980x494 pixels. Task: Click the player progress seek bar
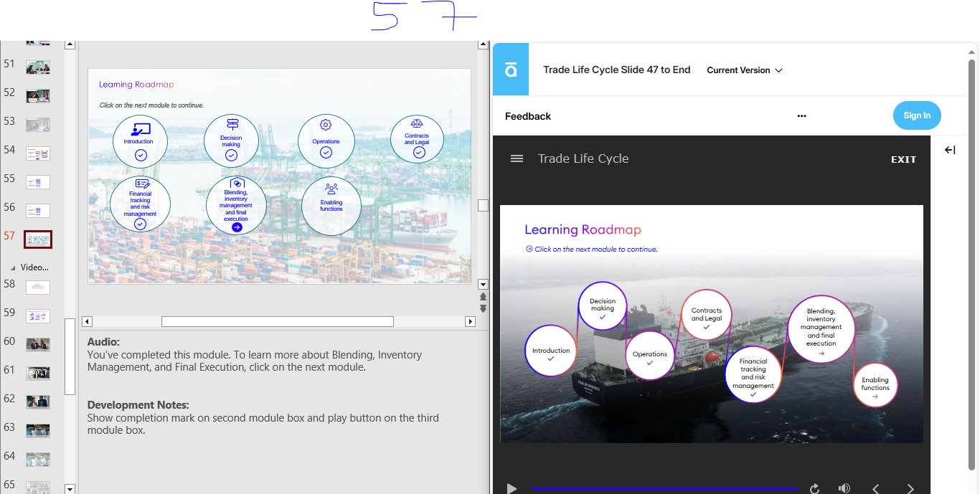point(664,488)
